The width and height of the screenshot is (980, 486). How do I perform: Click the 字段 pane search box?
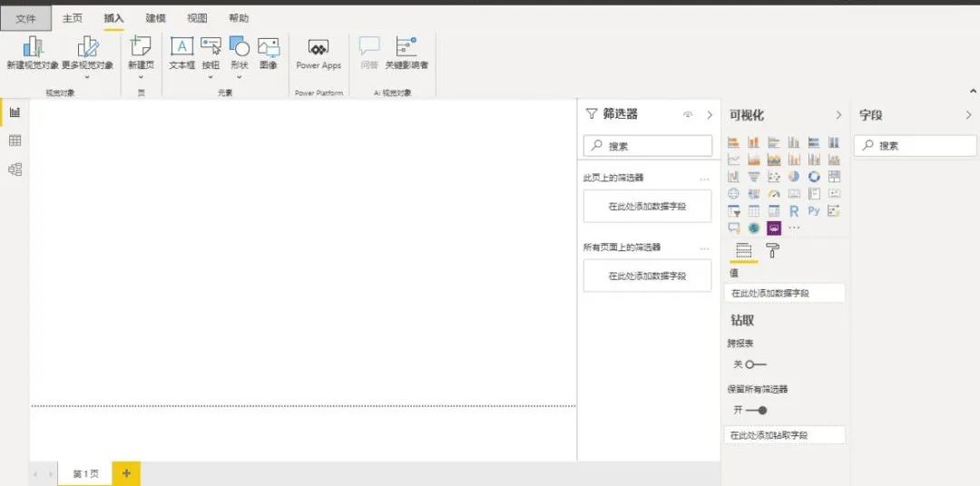(x=915, y=146)
